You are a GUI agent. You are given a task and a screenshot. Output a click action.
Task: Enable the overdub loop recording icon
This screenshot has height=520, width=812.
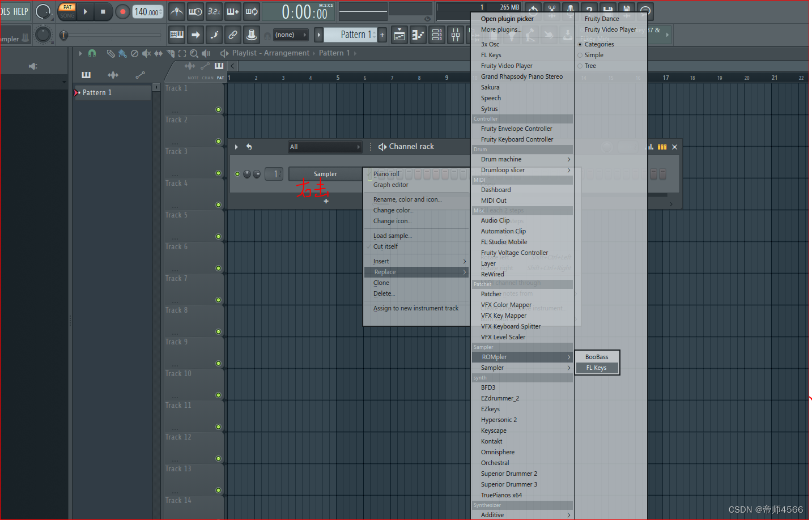pos(252,11)
